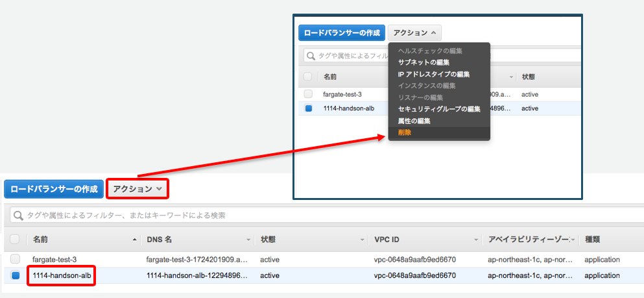Image resolution: width=644 pixels, height=298 pixels.
Task: Click 1114-handson-alb name in inset panel
Action: click(x=349, y=108)
